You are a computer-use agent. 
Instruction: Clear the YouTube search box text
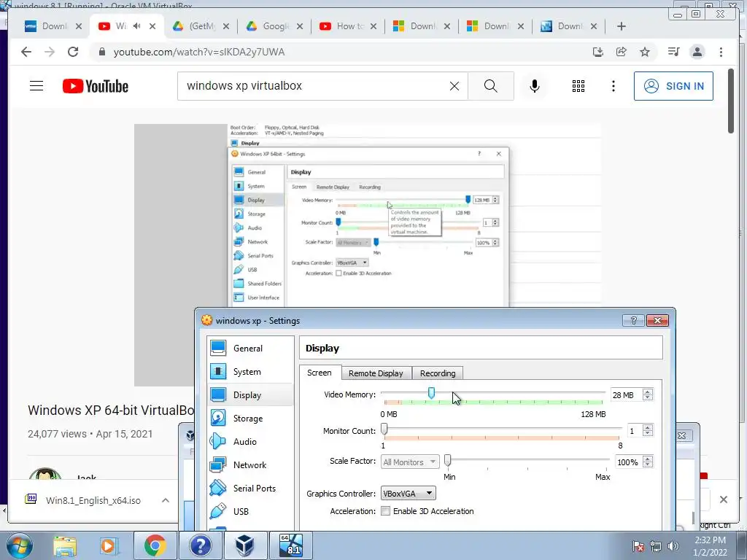[x=454, y=86]
